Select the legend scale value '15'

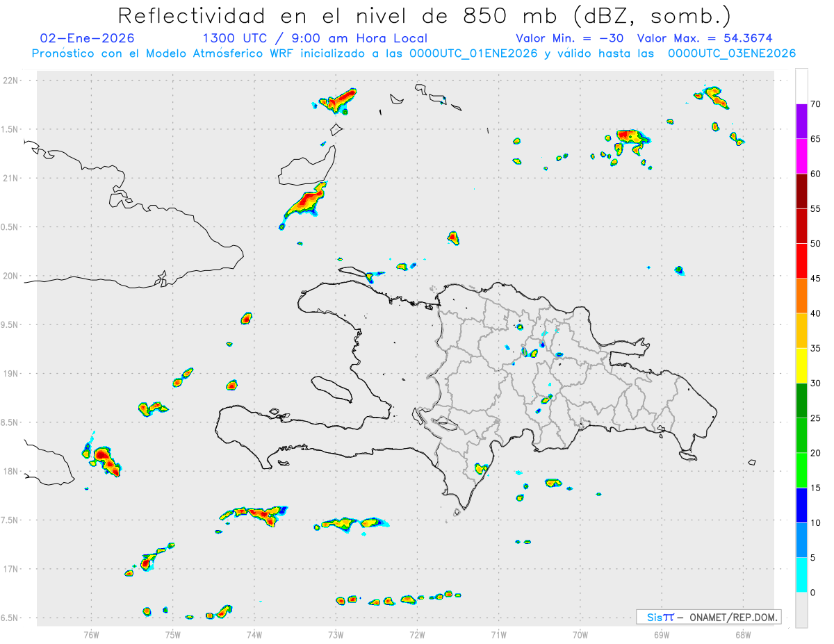[x=816, y=488]
